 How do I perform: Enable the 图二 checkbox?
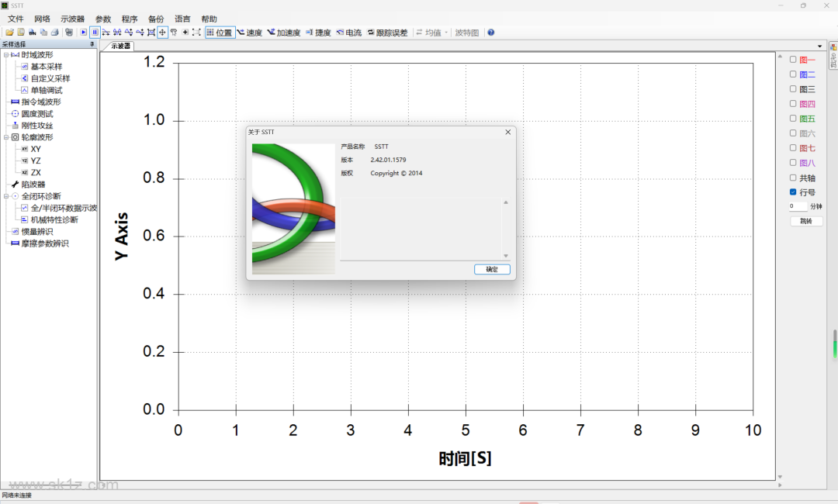point(793,74)
